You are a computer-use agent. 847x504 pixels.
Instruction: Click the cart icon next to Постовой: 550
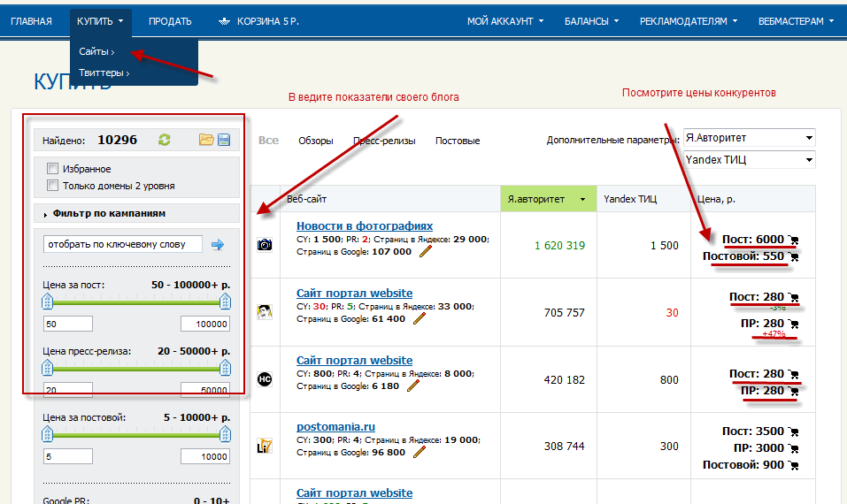point(793,256)
